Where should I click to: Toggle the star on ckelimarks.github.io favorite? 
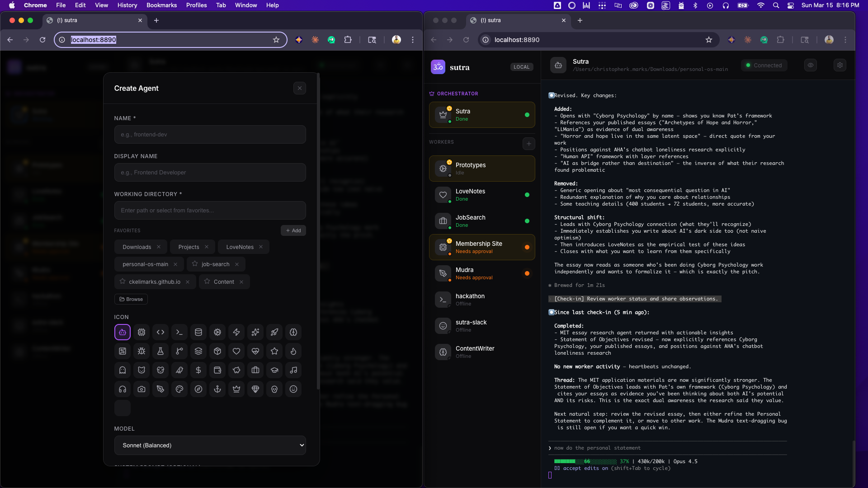click(x=123, y=282)
